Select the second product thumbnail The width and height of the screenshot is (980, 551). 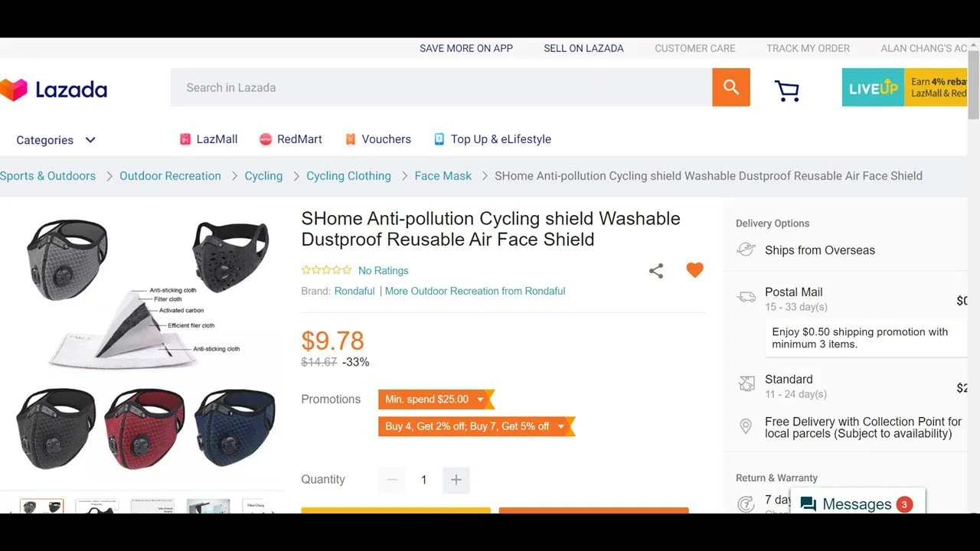click(97, 507)
